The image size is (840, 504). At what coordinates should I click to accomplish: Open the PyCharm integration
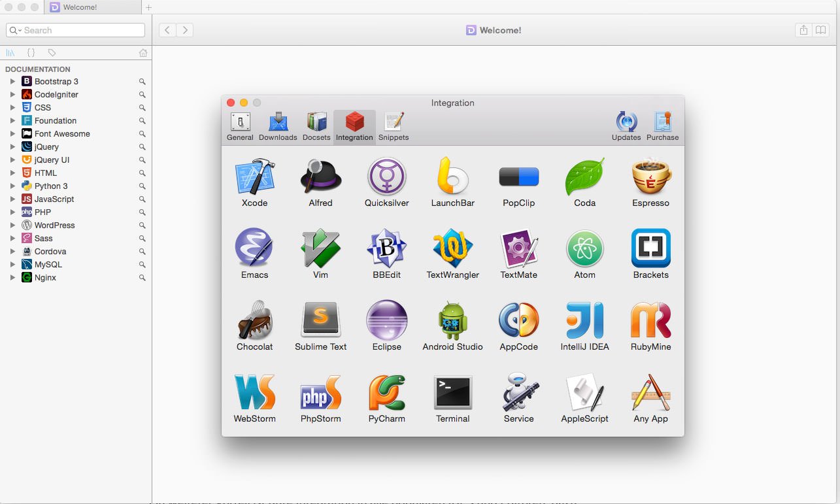386,392
